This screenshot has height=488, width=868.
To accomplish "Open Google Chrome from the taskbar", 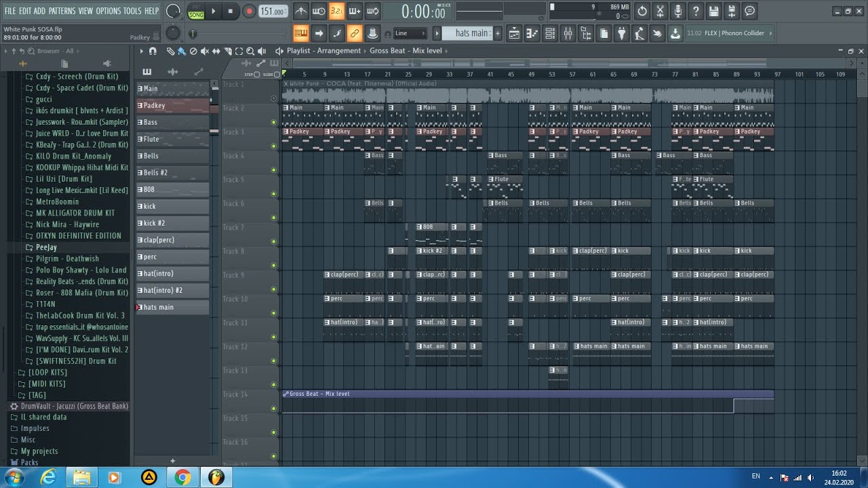I will [182, 477].
